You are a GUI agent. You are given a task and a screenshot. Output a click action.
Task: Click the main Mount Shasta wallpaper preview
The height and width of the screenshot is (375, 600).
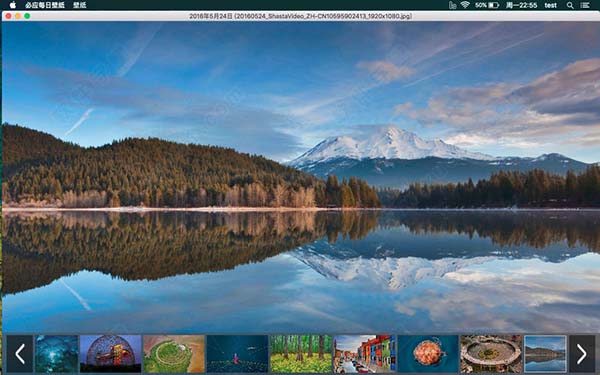click(301, 177)
